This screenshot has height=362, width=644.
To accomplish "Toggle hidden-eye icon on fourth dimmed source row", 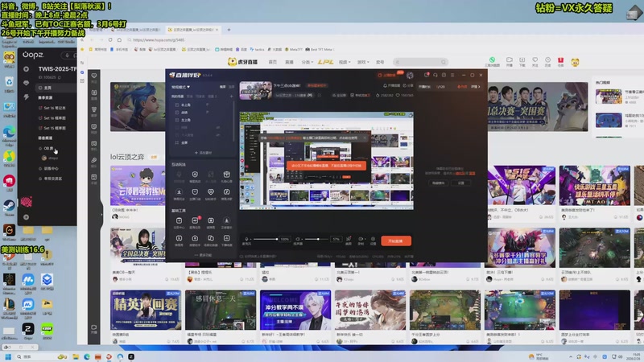I will point(217,128).
